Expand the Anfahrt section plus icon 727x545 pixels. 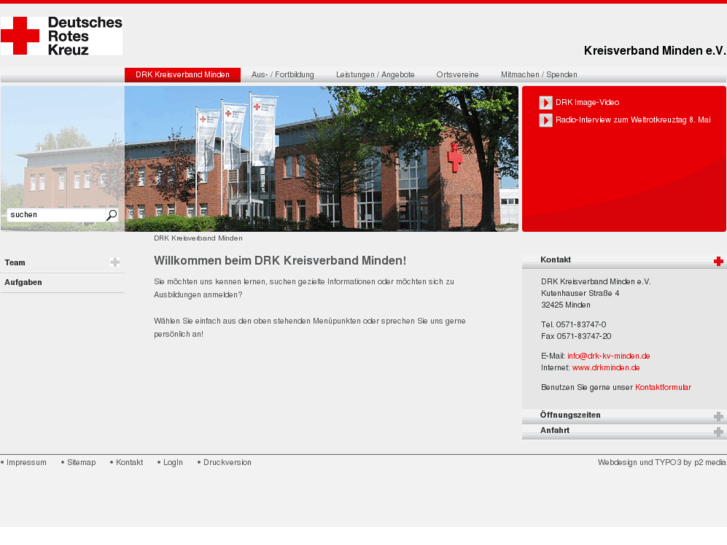pyautogui.click(x=718, y=432)
